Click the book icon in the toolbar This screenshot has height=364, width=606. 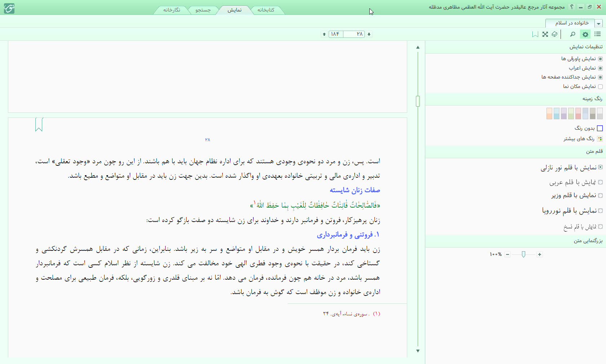pyautogui.click(x=554, y=34)
